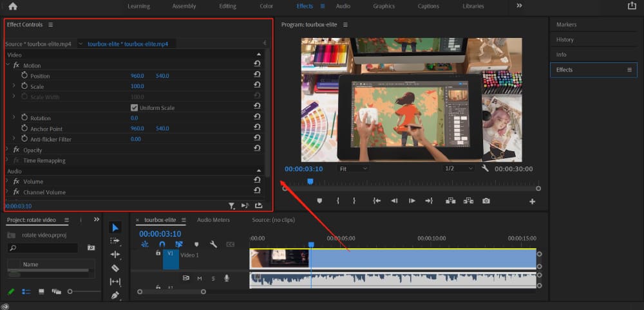644x310 pixels.
Task: Open timeline display settings wrench
Action: [x=213, y=244]
